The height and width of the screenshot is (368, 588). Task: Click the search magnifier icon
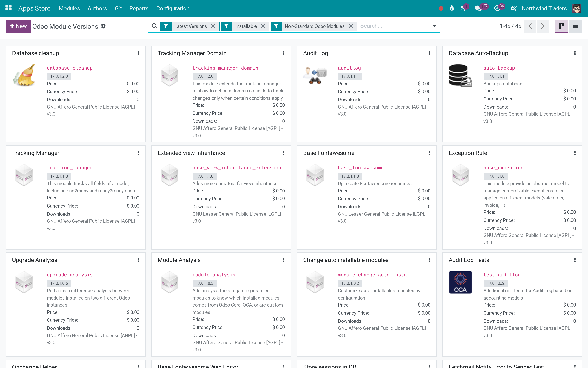click(x=154, y=26)
